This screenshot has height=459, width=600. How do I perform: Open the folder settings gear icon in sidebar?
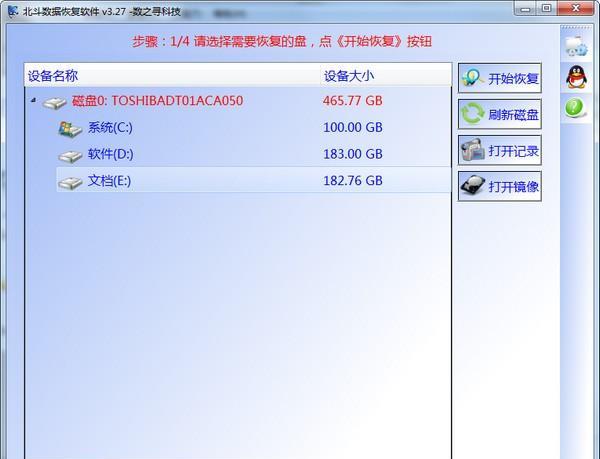click(576, 46)
